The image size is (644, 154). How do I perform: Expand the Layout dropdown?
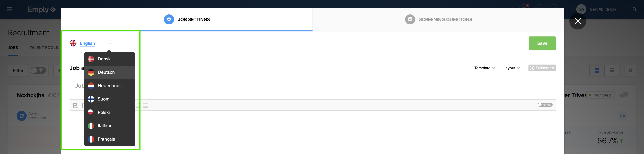click(x=512, y=68)
